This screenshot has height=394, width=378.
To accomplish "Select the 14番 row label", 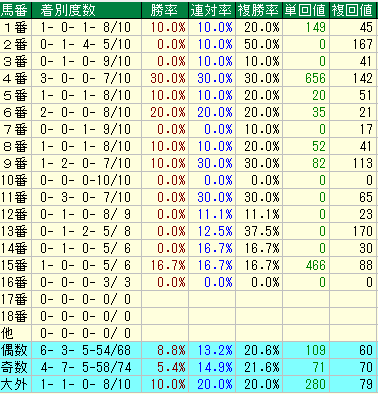I will (14, 248).
